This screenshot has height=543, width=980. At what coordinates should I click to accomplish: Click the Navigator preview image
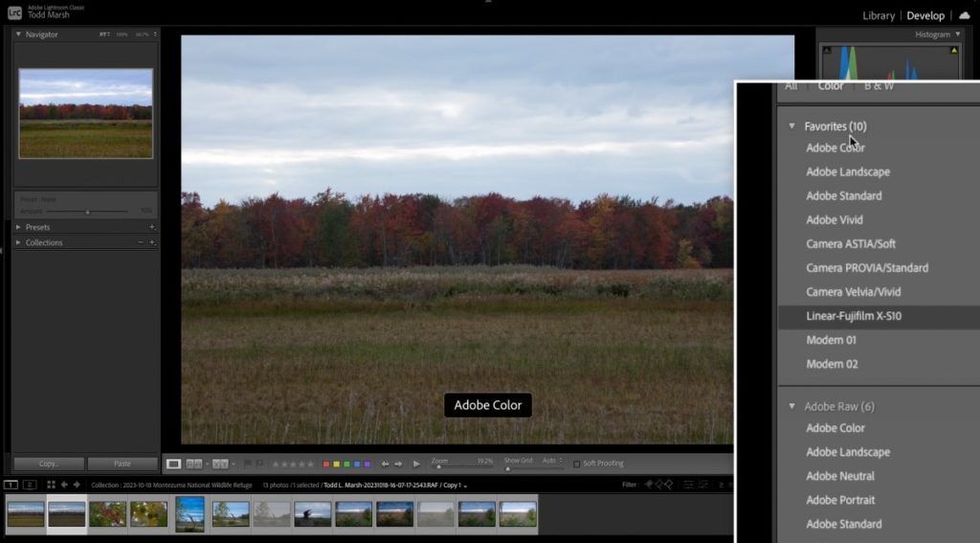(85, 113)
